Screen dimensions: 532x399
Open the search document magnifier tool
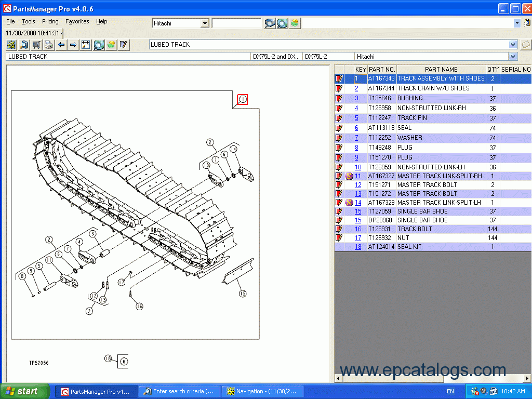24,45
